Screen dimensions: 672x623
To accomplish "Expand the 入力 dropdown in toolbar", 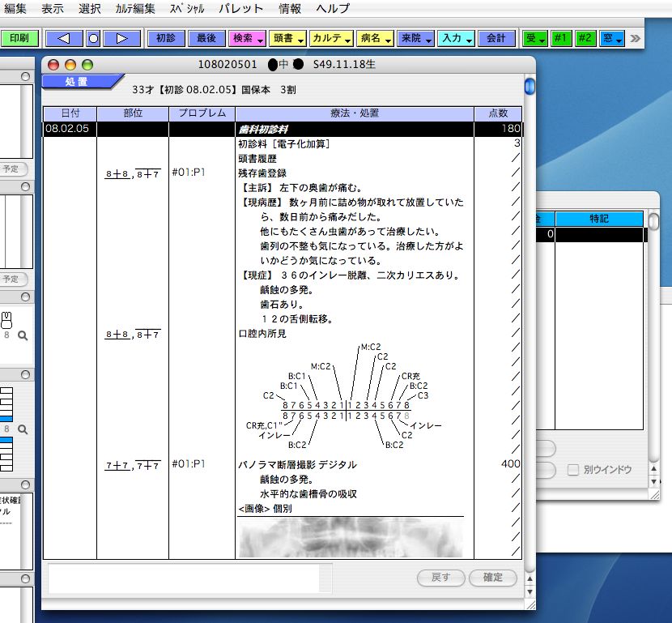I will [x=456, y=38].
